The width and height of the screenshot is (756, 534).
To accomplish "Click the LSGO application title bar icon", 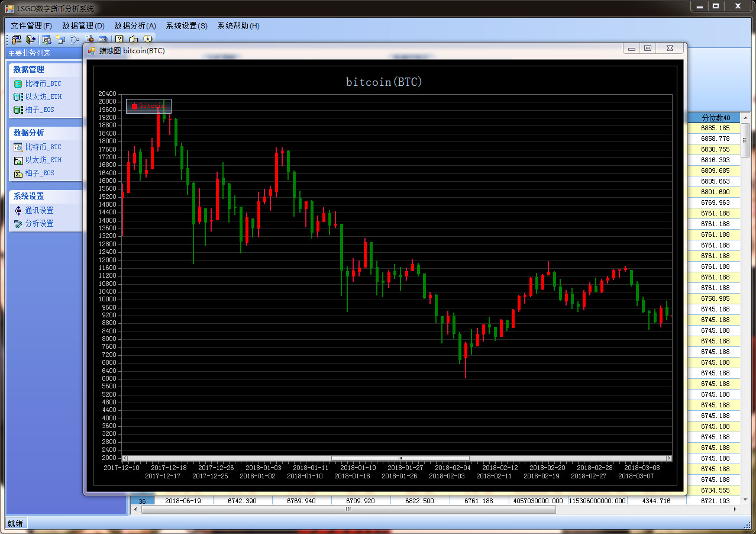I will click(9, 8).
